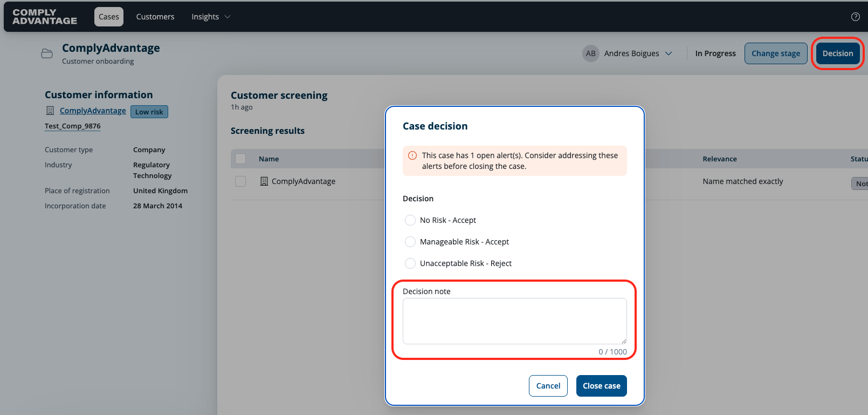
Task: Click the Decision note field label
Action: point(426,291)
